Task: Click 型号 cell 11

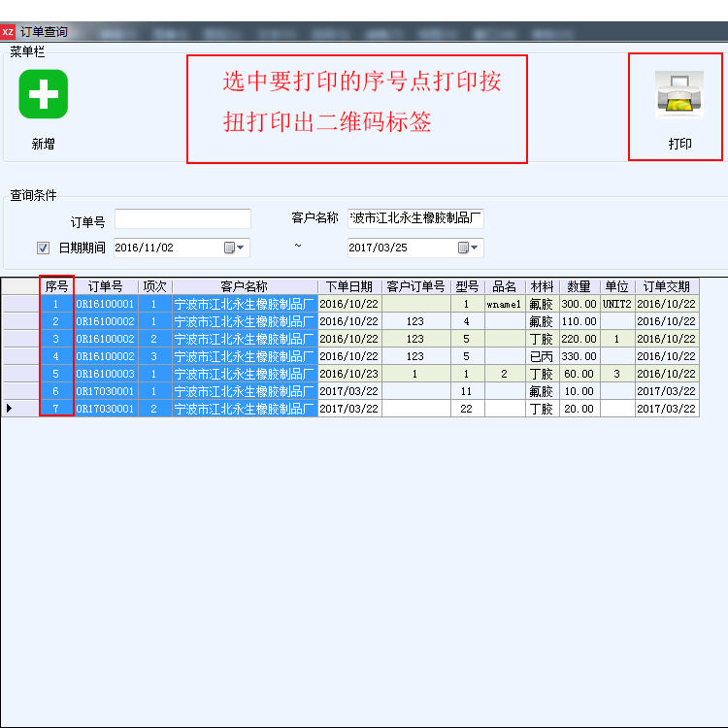Action: point(468,391)
